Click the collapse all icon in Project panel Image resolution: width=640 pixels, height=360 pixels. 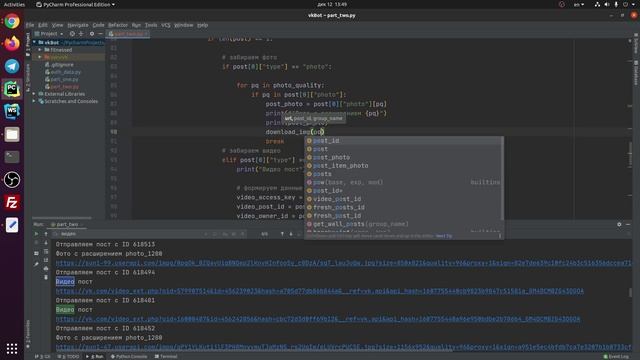pos(81,34)
